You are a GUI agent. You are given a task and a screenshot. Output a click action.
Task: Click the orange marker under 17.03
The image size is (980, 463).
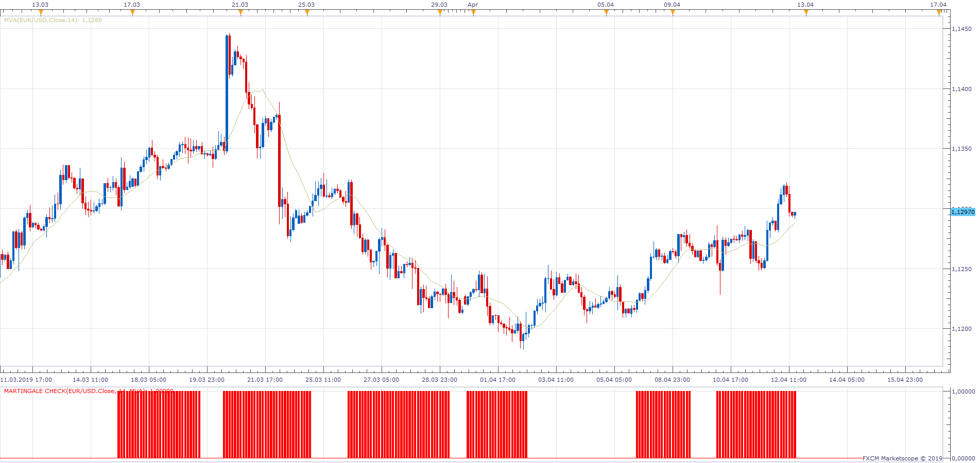coord(132,13)
